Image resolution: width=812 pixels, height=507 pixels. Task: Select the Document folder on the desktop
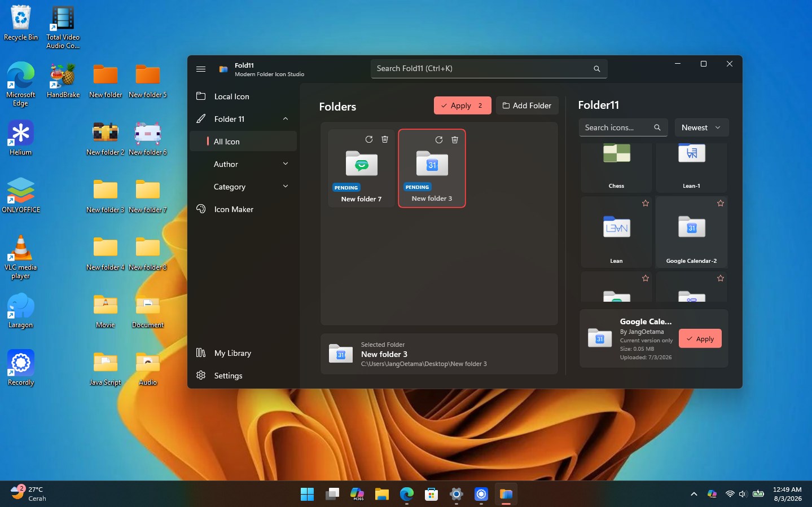(148, 310)
